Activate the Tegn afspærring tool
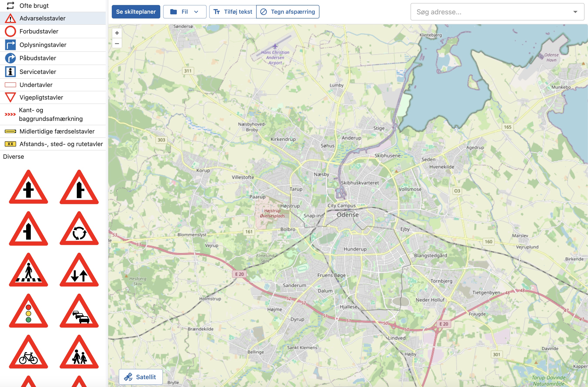588x387 pixels. pyautogui.click(x=288, y=12)
